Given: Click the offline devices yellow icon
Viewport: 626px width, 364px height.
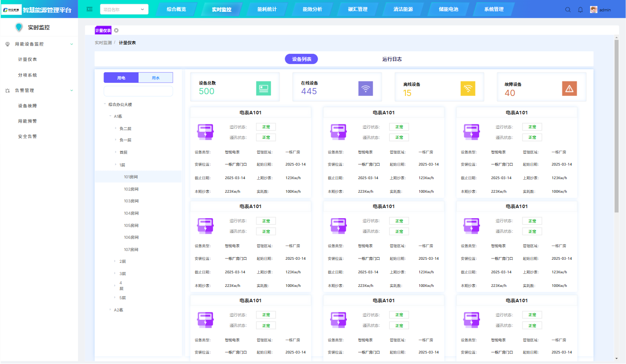Looking at the screenshot, I should click(468, 88).
